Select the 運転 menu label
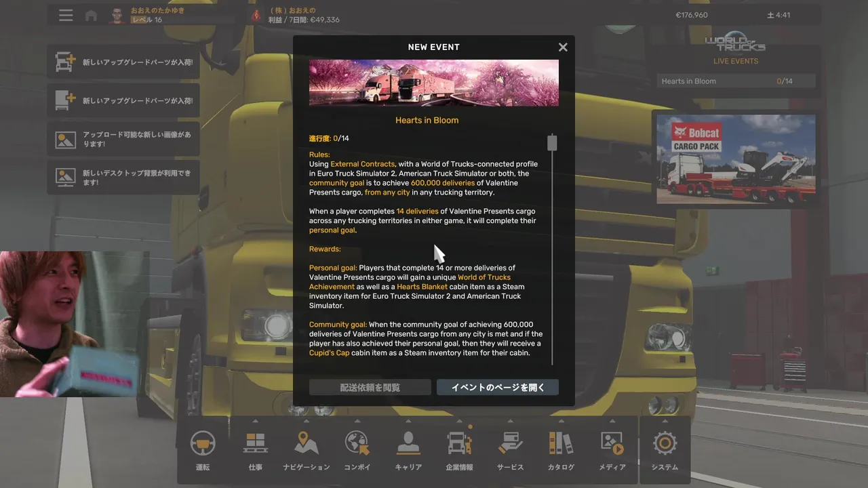 [203, 467]
